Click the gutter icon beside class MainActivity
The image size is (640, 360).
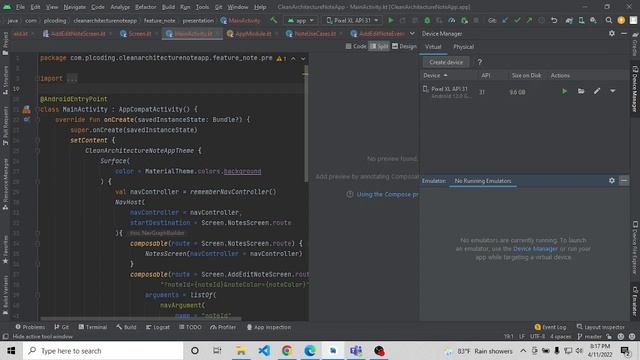point(27,109)
